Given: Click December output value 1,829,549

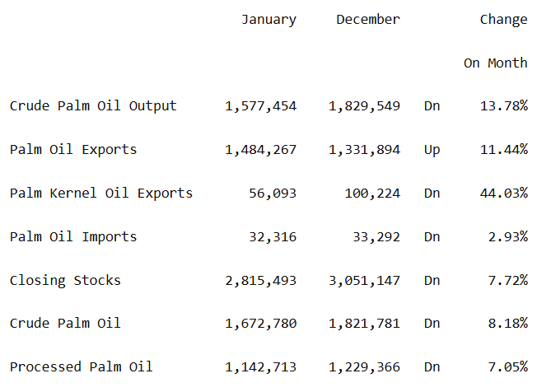Looking at the screenshot, I should point(364,106).
